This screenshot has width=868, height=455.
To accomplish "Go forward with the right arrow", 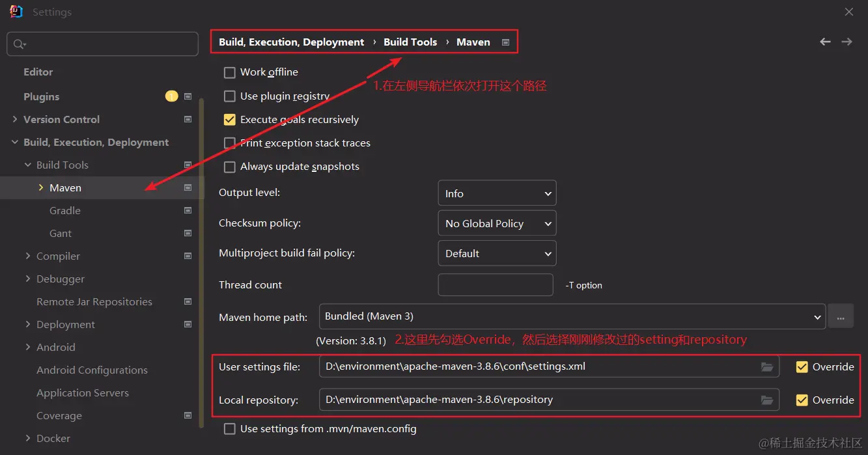I will pos(847,42).
